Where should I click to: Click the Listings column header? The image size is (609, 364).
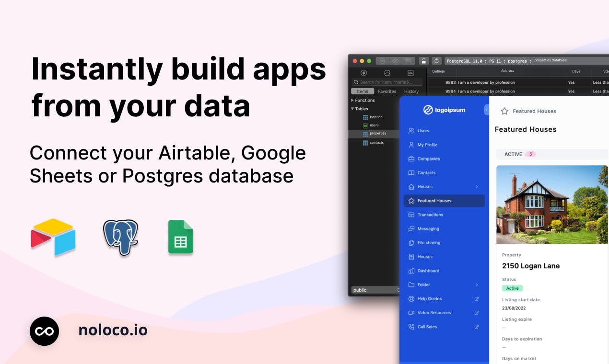pos(438,71)
